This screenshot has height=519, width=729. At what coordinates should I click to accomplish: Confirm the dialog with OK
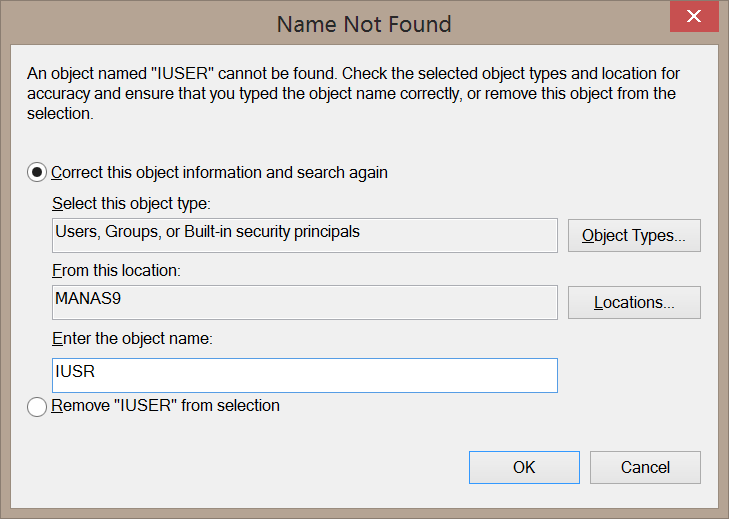tap(524, 467)
